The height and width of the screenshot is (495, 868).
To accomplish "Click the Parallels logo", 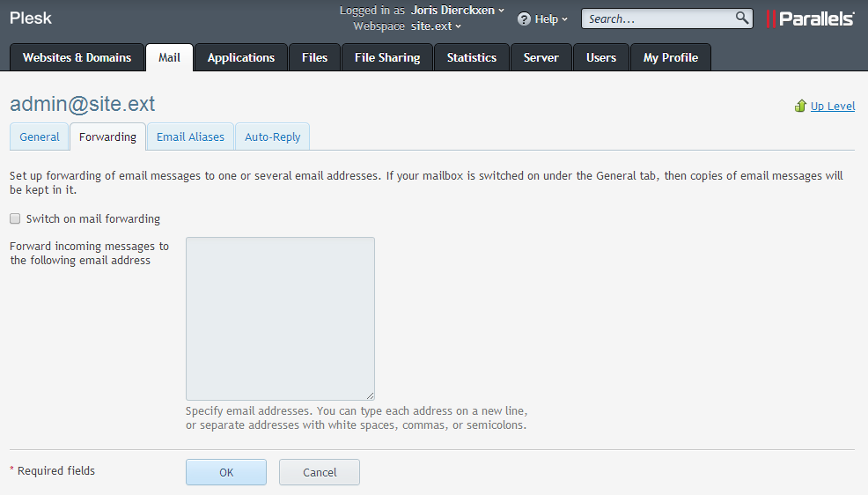I will coord(810,18).
